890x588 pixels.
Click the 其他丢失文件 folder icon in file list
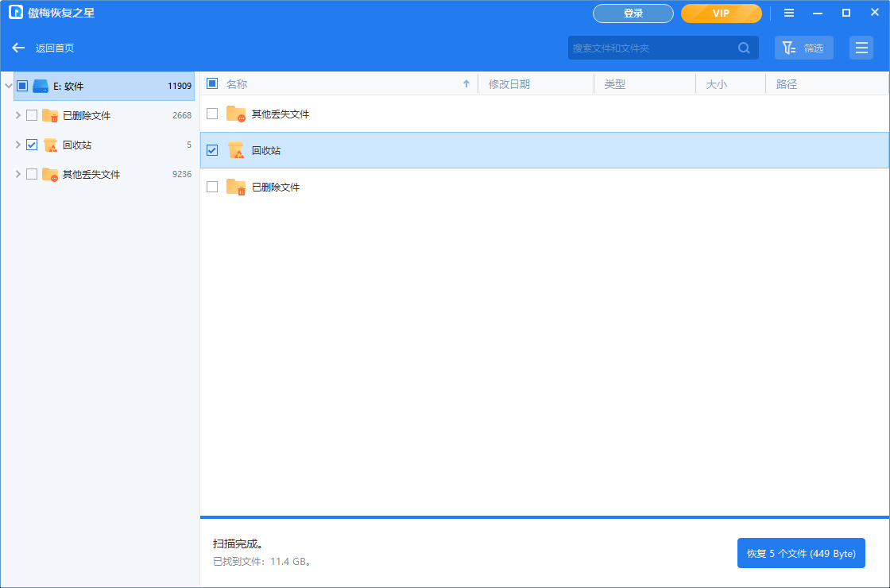click(236, 114)
